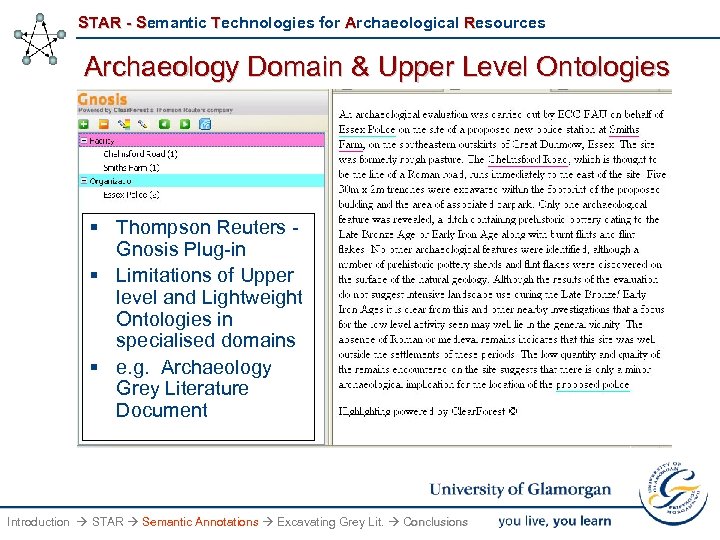The width and height of the screenshot is (720, 540).
Task: Click 'e.g. Archaeology Grey Literature Document' bullet
Action: [x=193, y=388]
